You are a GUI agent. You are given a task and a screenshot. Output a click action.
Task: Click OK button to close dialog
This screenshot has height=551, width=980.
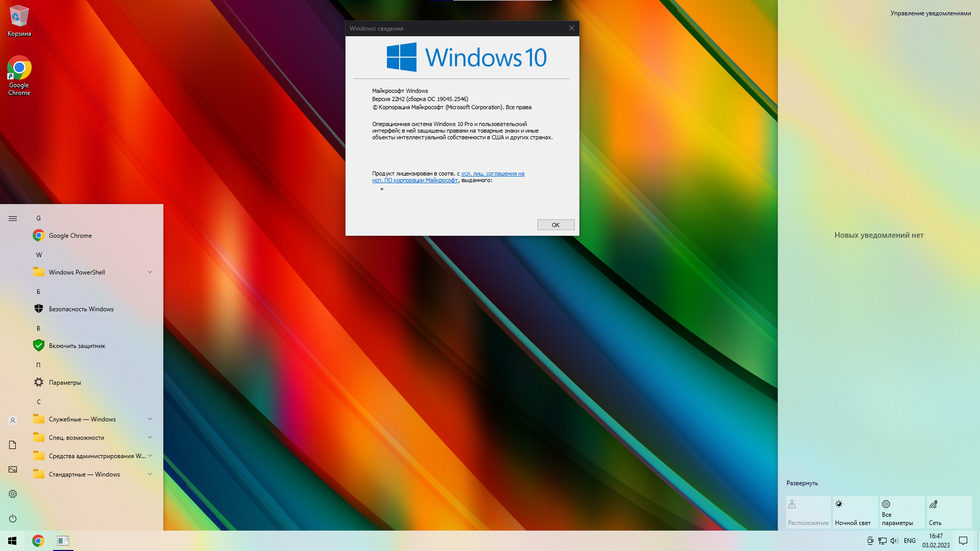pos(555,224)
